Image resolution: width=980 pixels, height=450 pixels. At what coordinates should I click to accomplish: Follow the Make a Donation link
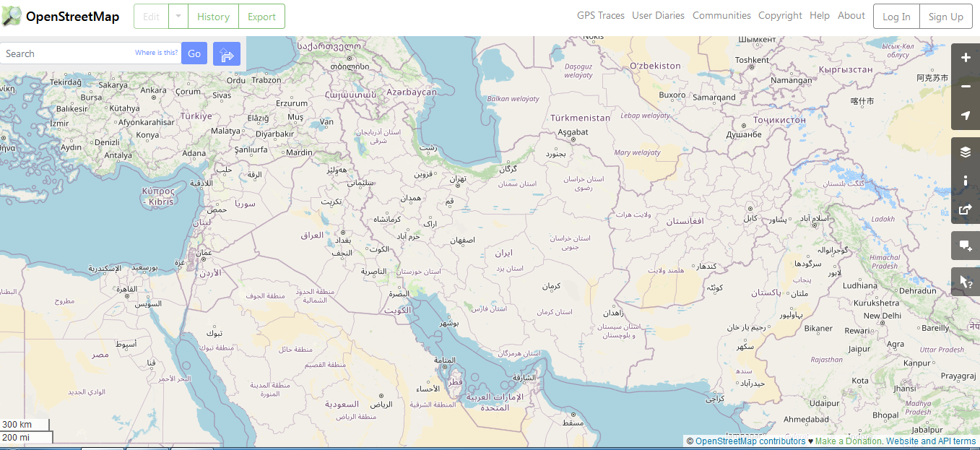coord(848,441)
